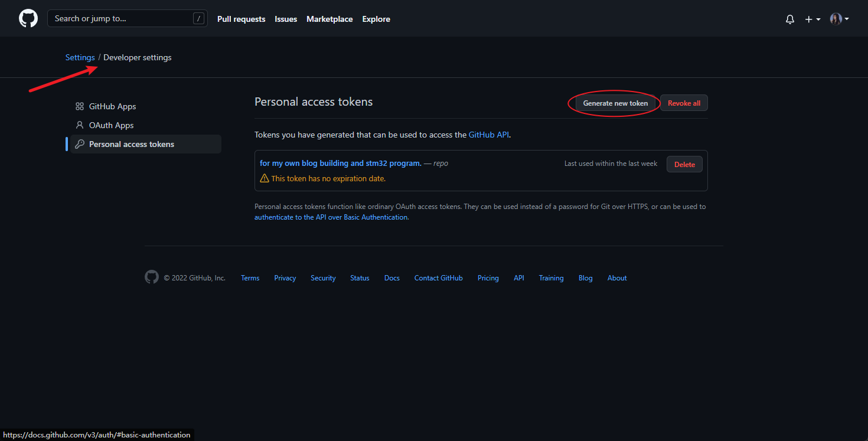Open the About footer link
Image resolution: width=868 pixels, height=441 pixels.
(x=617, y=278)
